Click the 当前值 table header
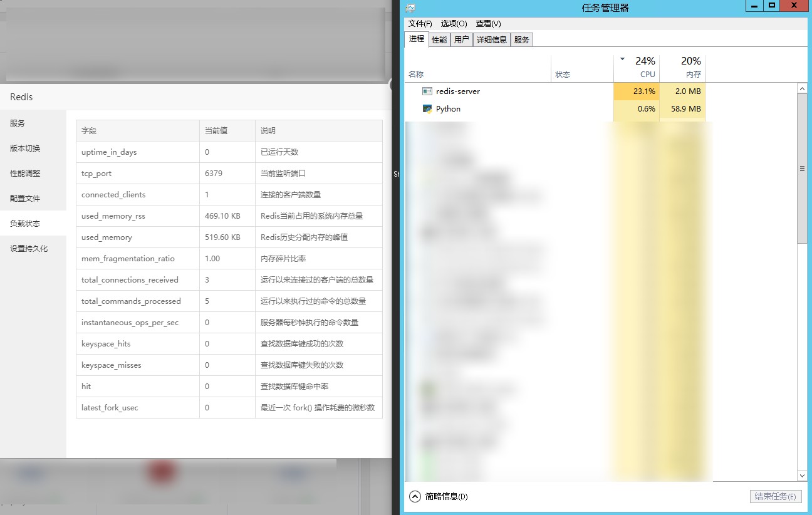This screenshot has height=515, width=812. [227, 131]
